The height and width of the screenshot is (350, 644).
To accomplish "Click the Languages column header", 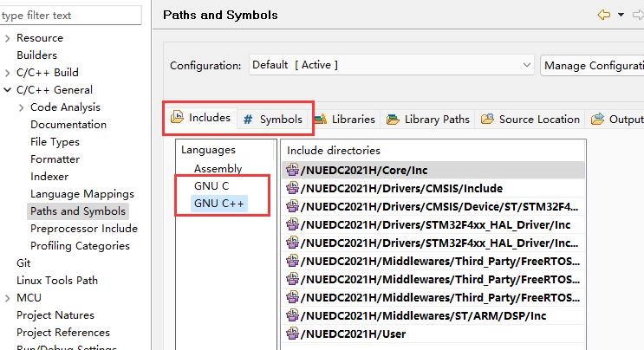I will 225,150.
